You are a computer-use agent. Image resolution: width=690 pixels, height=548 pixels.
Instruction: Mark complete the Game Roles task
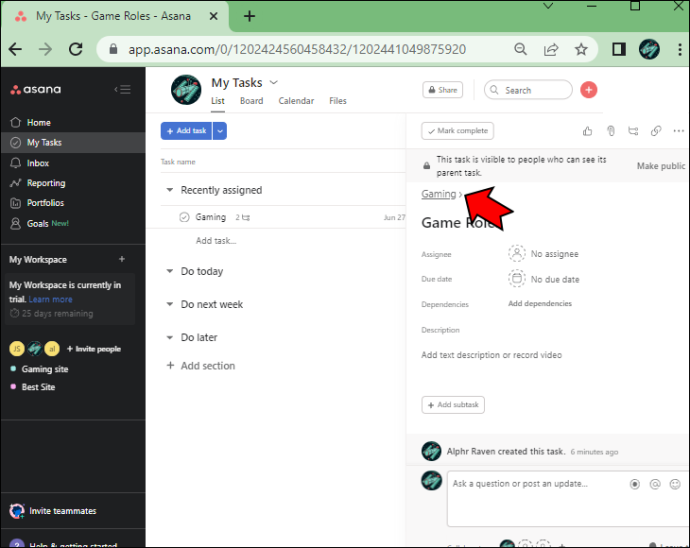click(x=457, y=131)
